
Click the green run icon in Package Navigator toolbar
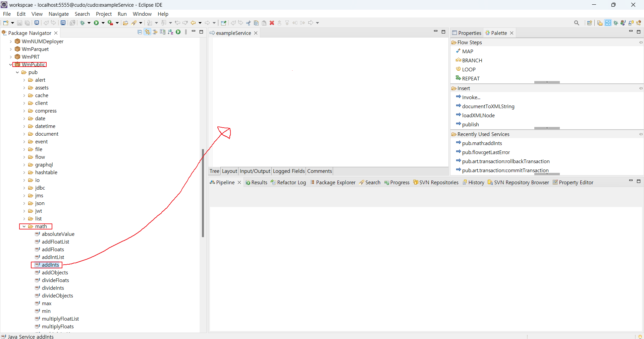point(178,32)
